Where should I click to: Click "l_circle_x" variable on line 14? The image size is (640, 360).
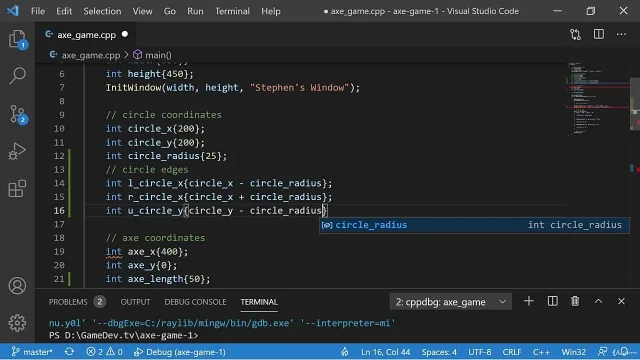[155, 183]
